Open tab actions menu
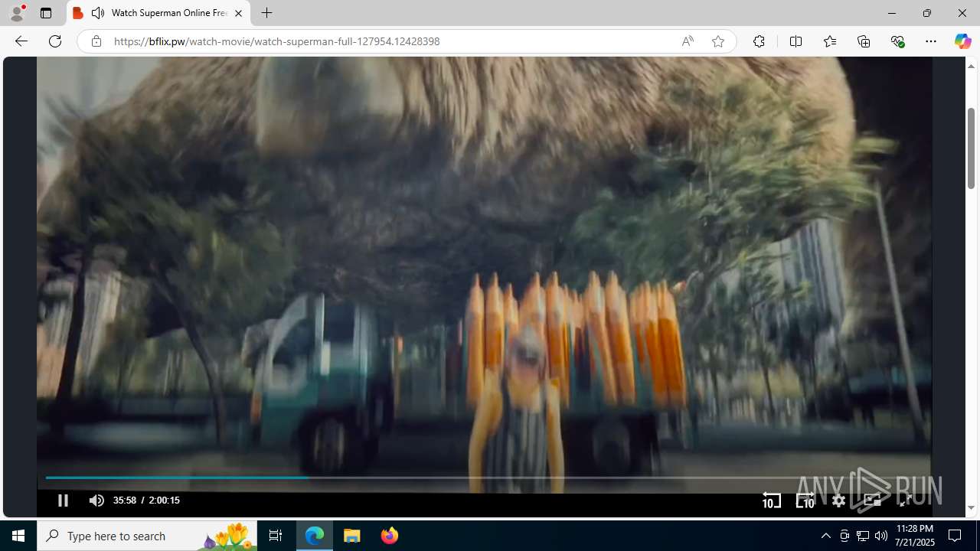The image size is (980, 551). (46, 13)
